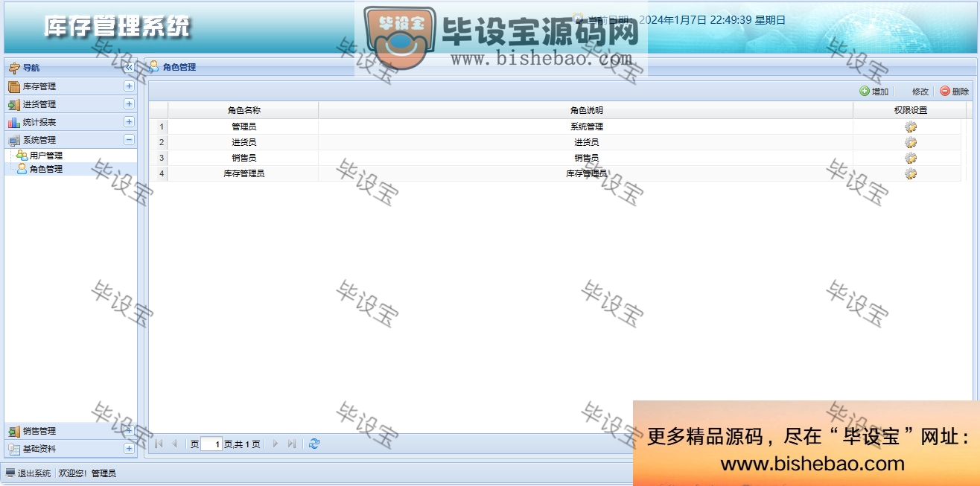Sort by 角色说明 column header
Image resolution: width=980 pixels, height=486 pixels.
pos(586,110)
